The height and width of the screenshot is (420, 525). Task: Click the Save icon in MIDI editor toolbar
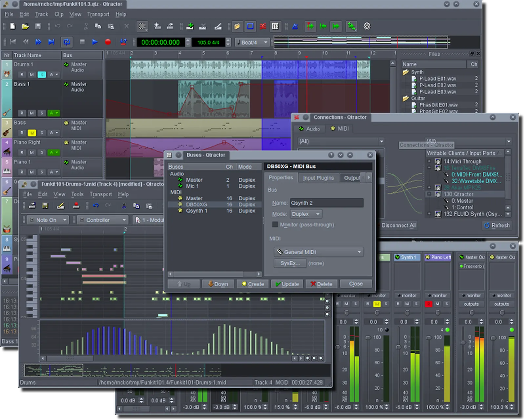tap(45, 206)
